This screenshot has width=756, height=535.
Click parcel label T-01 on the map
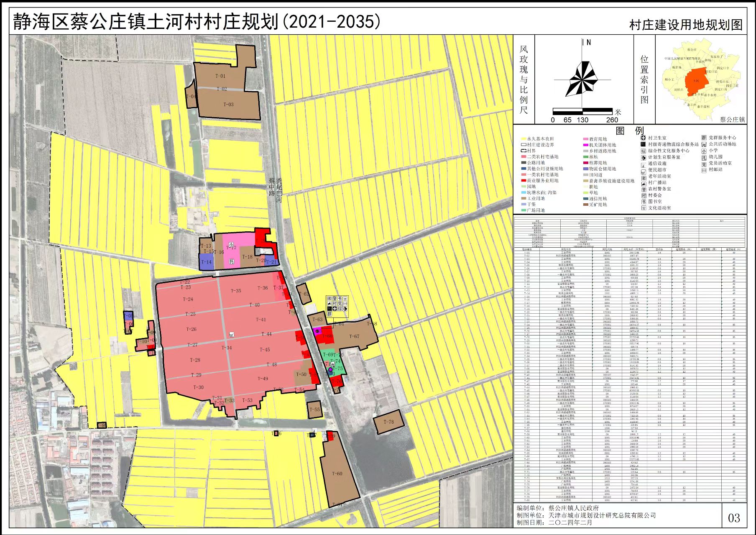[220, 76]
